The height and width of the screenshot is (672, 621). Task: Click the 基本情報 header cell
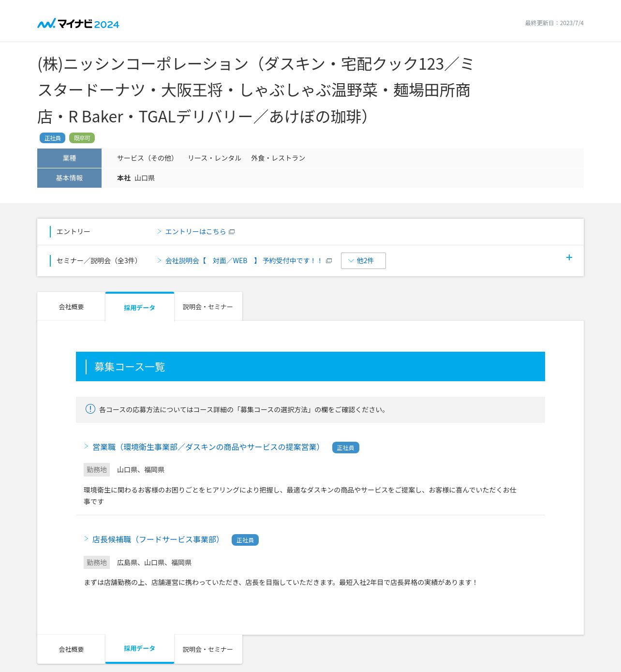[x=69, y=178]
